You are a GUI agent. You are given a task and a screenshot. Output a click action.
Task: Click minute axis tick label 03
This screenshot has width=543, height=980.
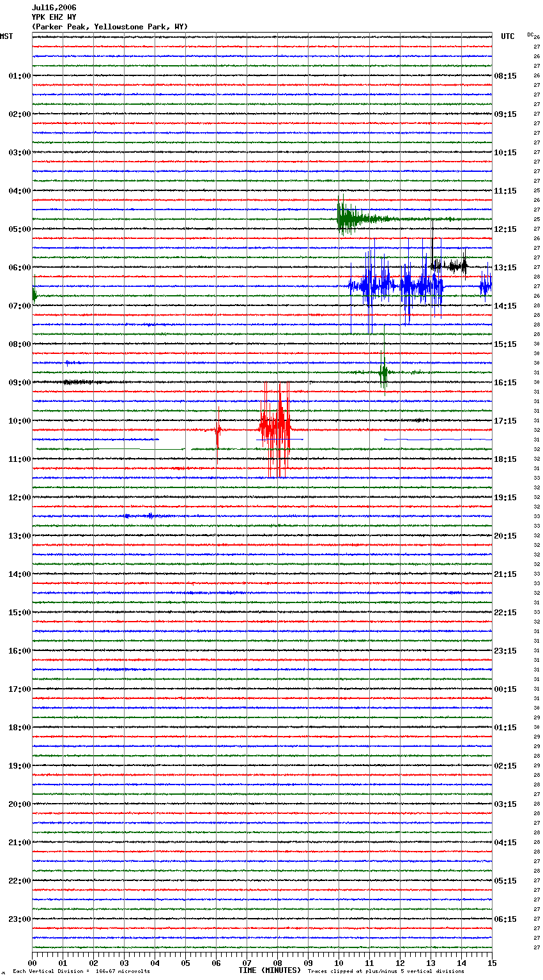coord(124,963)
